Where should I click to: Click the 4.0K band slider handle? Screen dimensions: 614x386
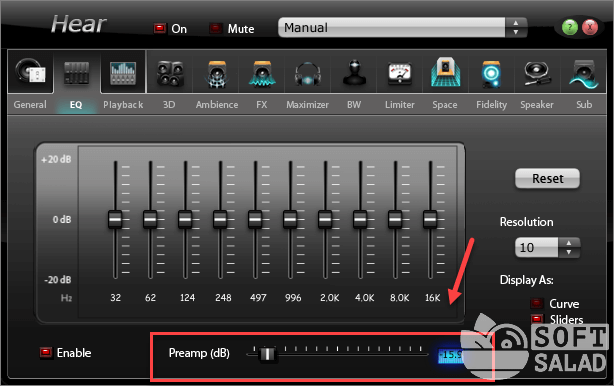coord(360,219)
